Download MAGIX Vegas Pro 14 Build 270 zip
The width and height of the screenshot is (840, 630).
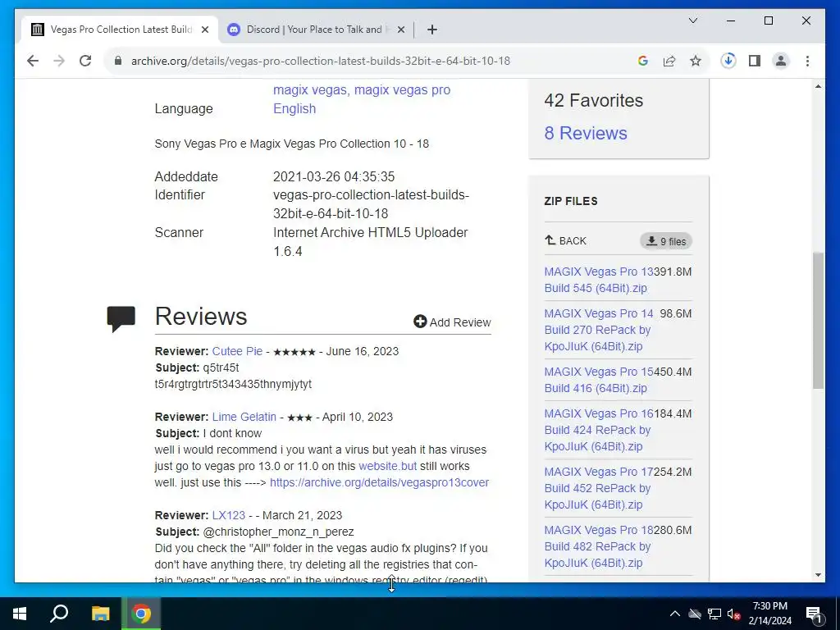598,330
